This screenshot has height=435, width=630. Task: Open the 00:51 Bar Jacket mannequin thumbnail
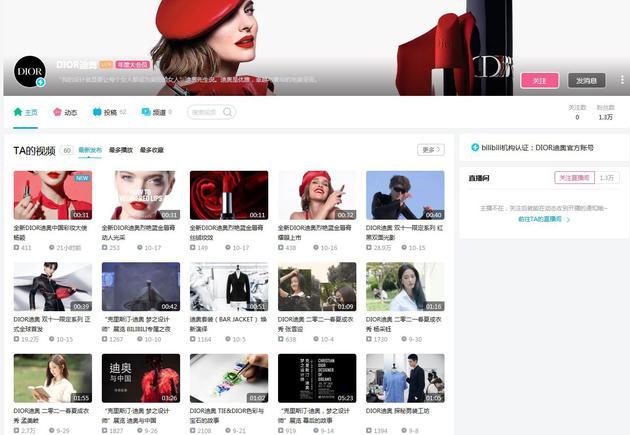[229, 287]
